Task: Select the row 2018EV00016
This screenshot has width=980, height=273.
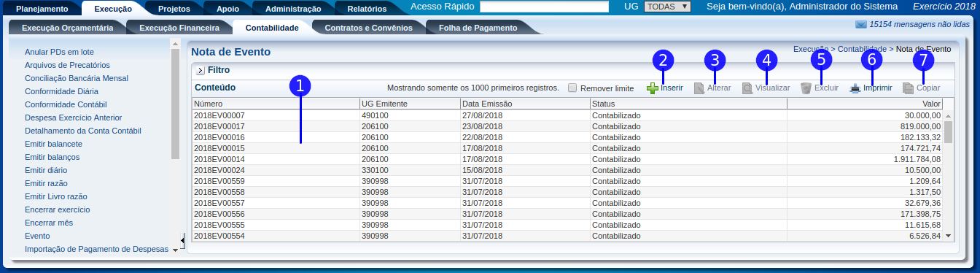Action: click(x=567, y=137)
